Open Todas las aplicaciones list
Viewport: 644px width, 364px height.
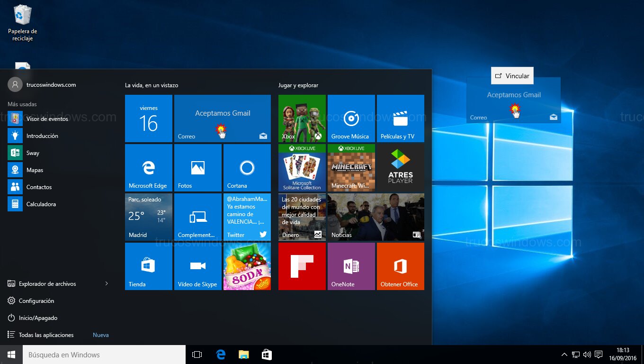(x=46, y=335)
